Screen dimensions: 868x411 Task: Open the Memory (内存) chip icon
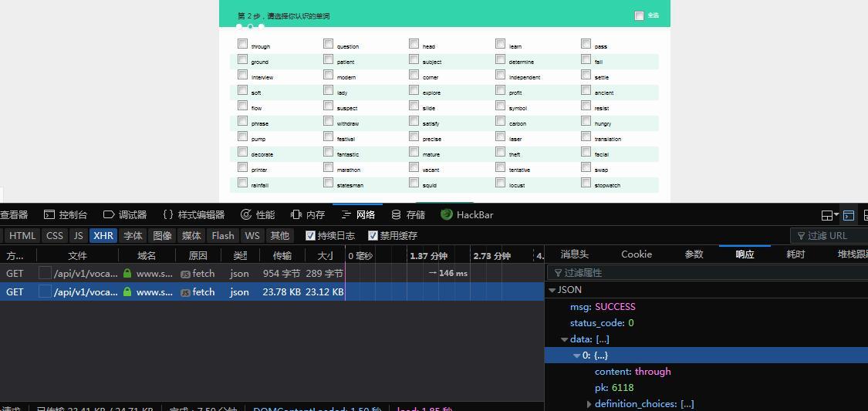pyautogui.click(x=296, y=214)
